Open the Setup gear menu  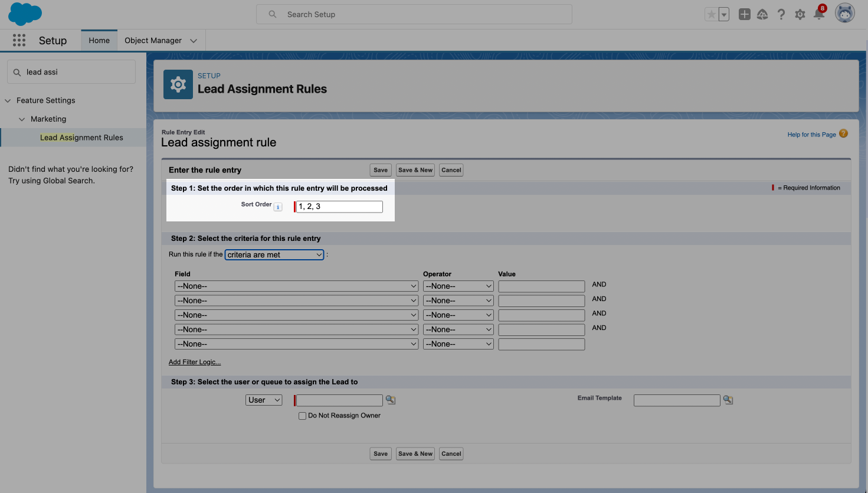coord(800,15)
